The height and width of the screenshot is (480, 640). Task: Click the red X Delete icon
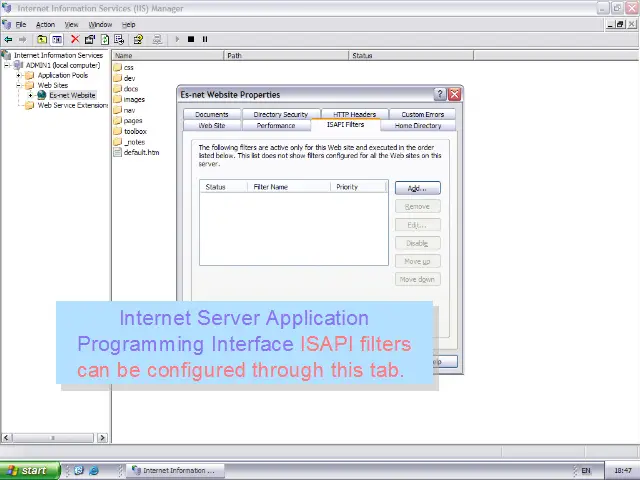pyautogui.click(x=75, y=39)
